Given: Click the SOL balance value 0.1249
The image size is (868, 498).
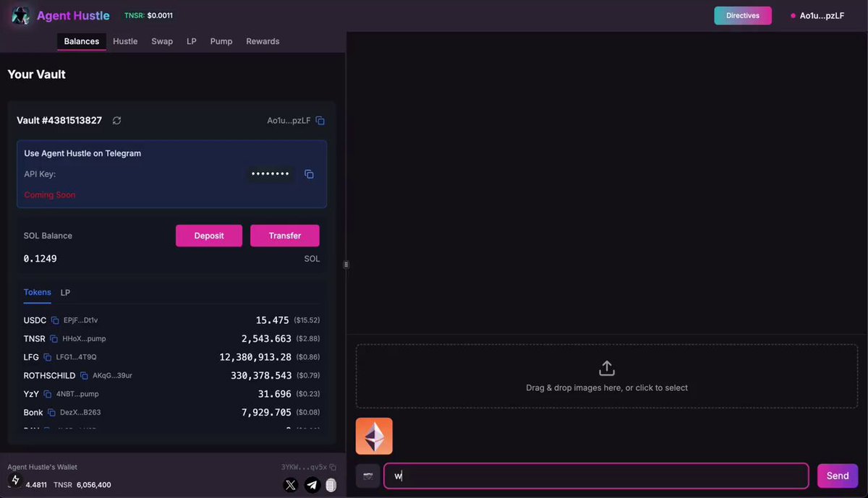Looking at the screenshot, I should (40, 259).
